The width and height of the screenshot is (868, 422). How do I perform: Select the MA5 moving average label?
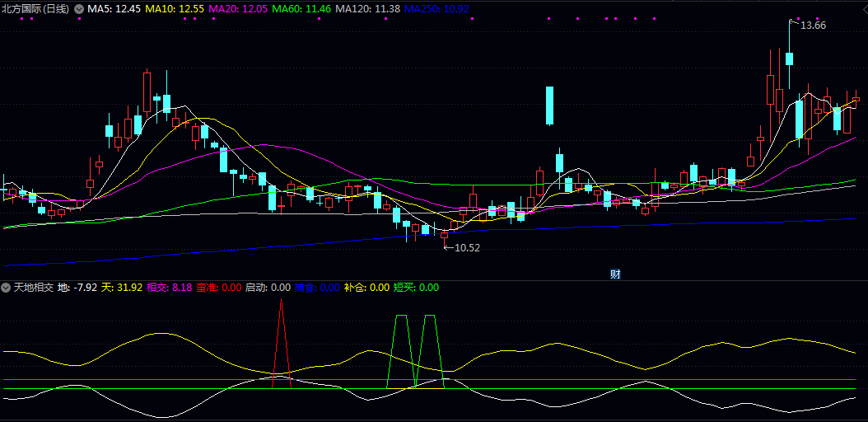pos(114,8)
